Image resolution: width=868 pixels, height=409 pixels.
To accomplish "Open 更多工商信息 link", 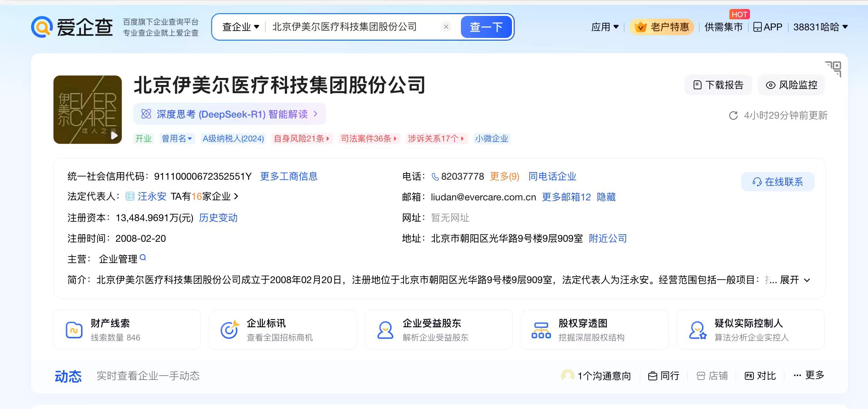I will pyautogui.click(x=288, y=177).
